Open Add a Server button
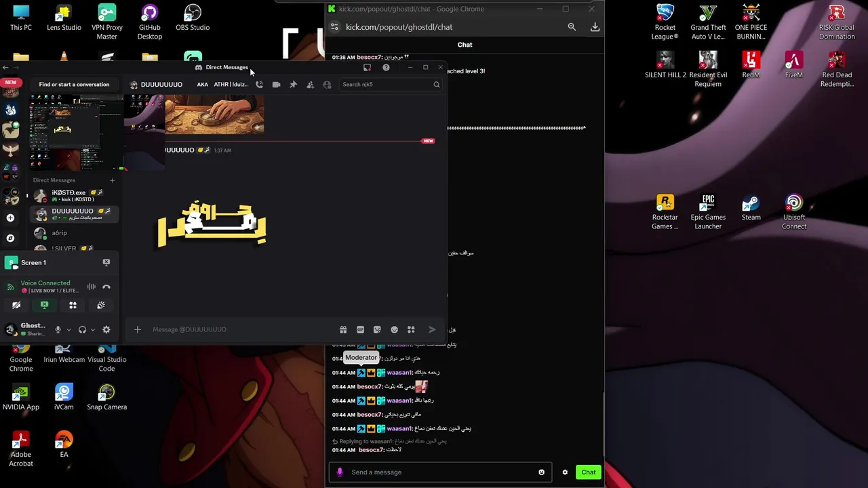This screenshot has height=488, width=868. tap(10, 218)
